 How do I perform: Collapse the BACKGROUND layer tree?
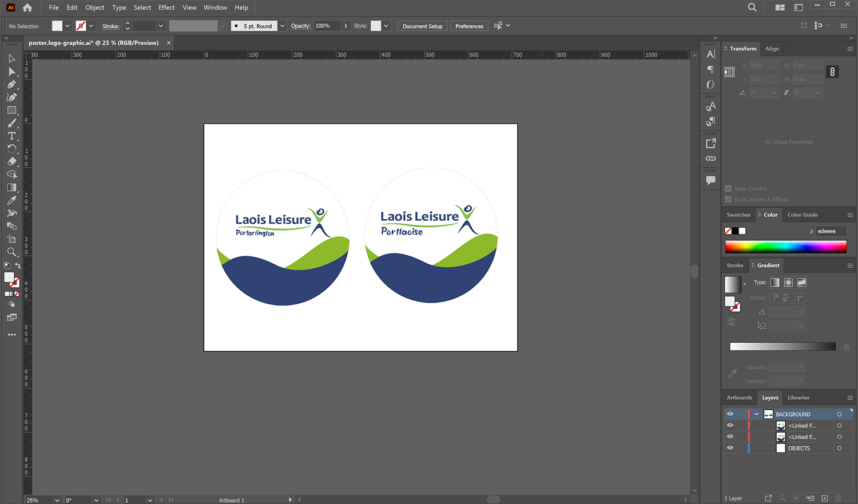click(x=756, y=414)
